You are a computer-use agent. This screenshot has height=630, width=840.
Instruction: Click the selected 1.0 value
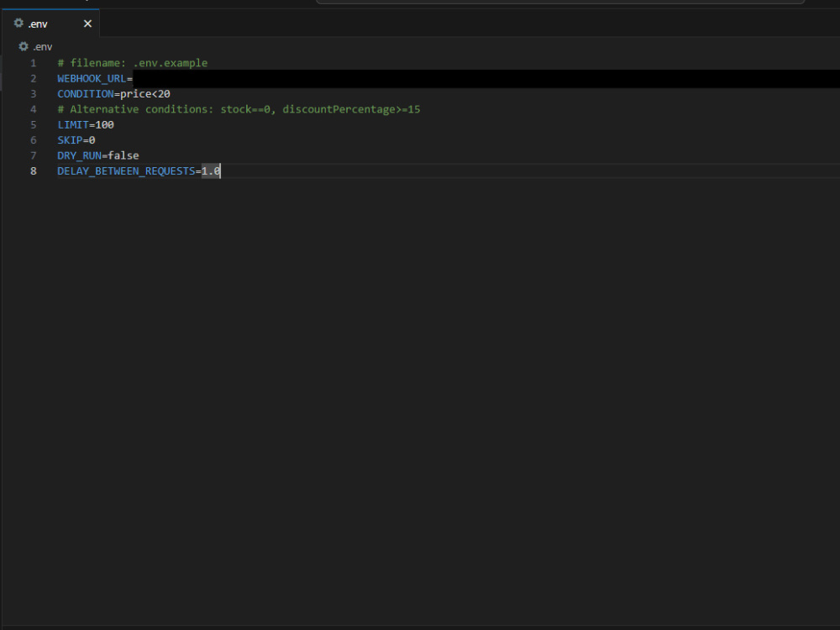click(x=211, y=171)
